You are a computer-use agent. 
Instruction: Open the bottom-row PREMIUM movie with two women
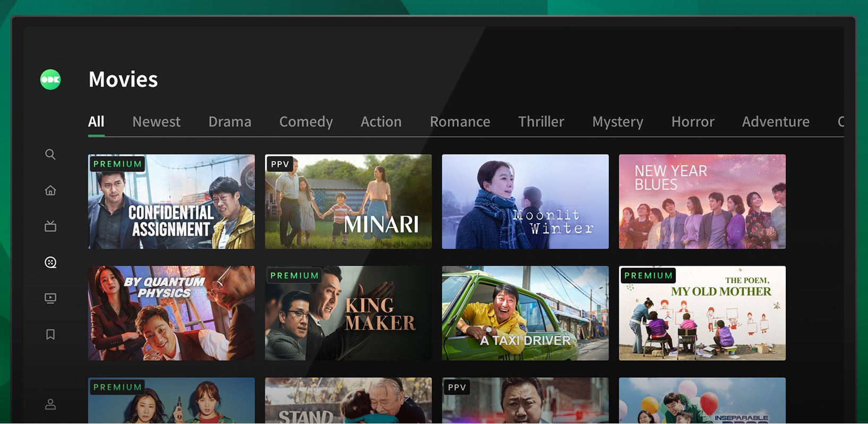[x=172, y=401]
